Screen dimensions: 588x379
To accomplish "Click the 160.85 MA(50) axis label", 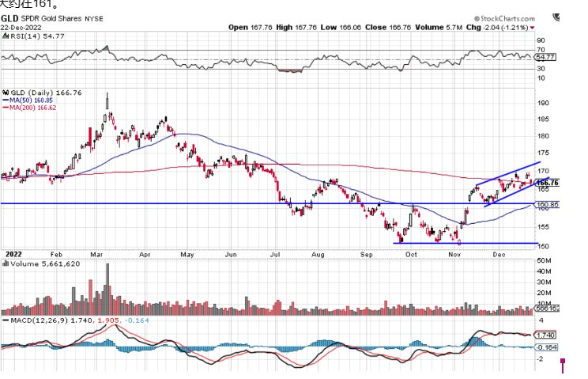I will pos(548,205).
